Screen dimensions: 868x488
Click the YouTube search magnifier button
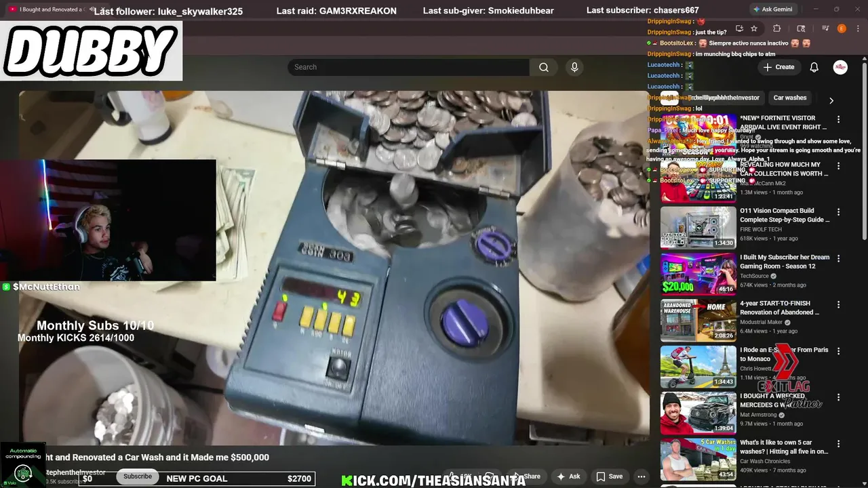click(544, 67)
